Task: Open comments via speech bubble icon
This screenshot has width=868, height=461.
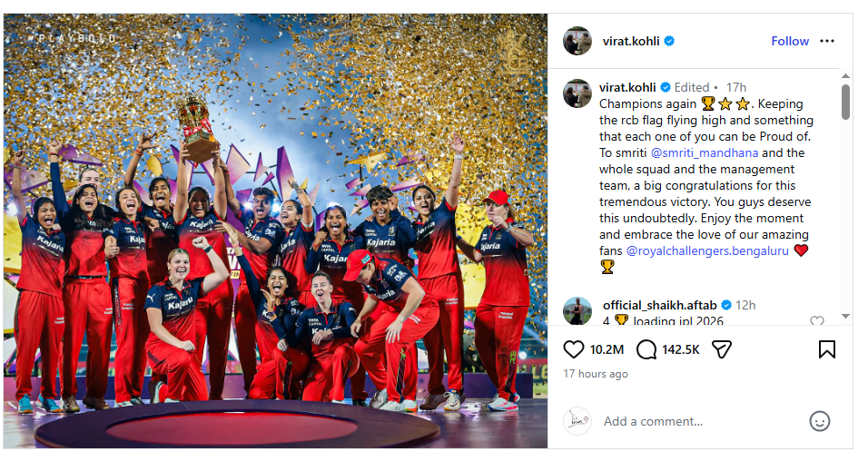Action: click(646, 349)
